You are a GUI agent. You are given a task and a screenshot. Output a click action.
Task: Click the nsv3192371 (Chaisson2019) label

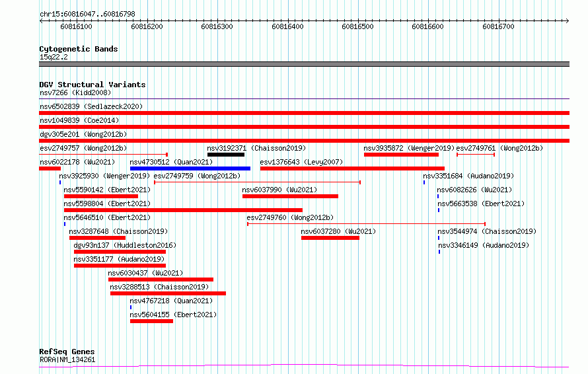256,148
